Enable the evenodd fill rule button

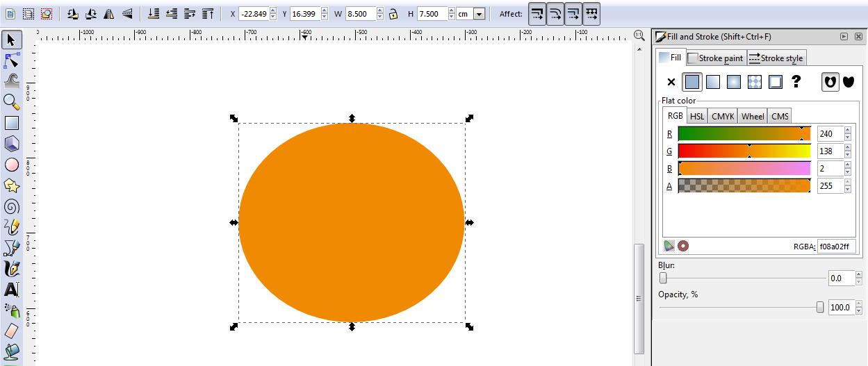tap(830, 82)
